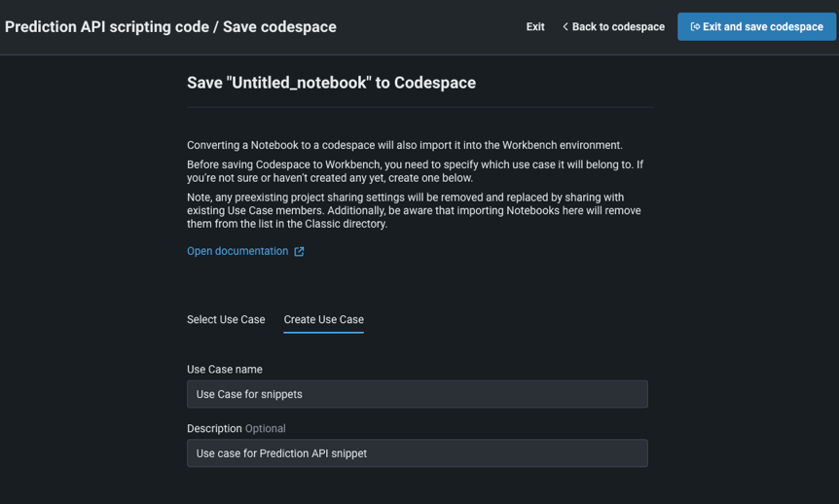This screenshot has width=839, height=504.
Task: Click the chevron icon beside Back to codespace
Action: [x=565, y=27]
